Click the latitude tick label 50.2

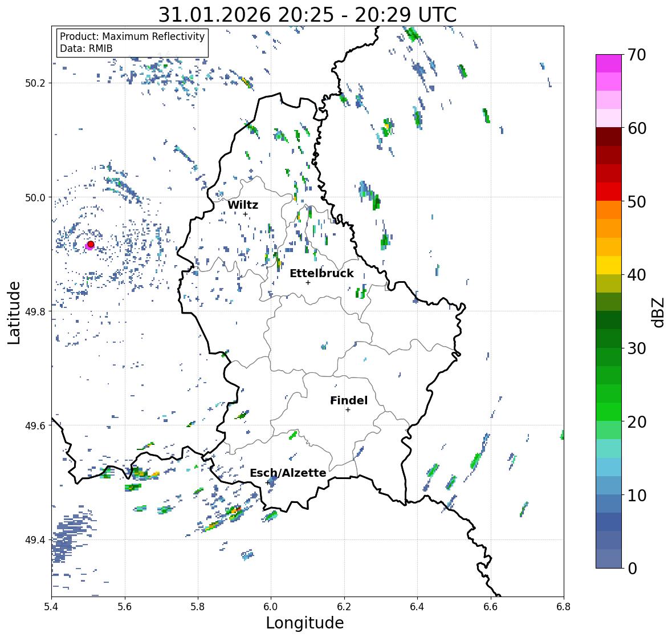pyautogui.click(x=35, y=83)
